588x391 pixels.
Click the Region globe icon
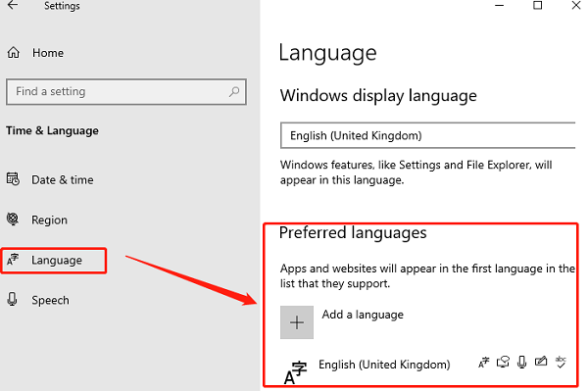pyautogui.click(x=13, y=219)
